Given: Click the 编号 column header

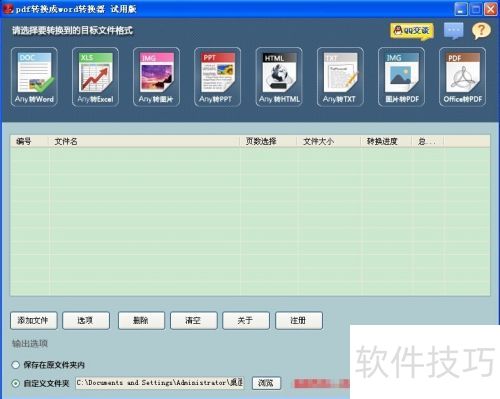Looking at the screenshot, I should click(x=30, y=141).
